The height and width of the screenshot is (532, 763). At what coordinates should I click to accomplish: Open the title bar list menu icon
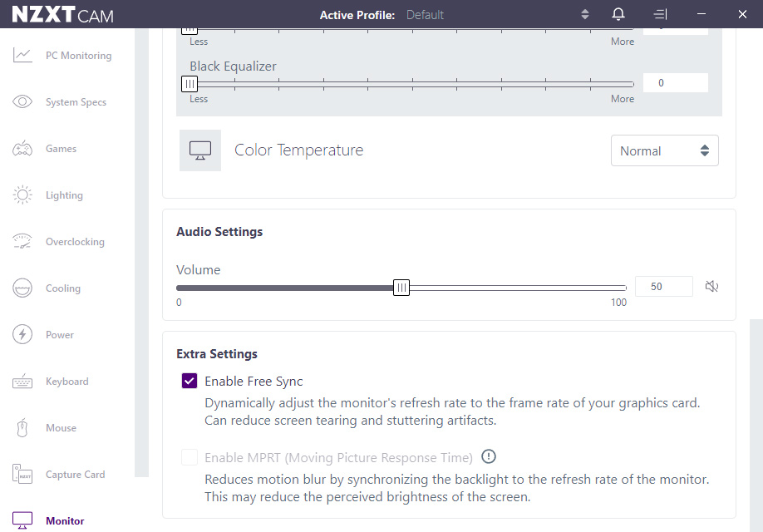tap(660, 14)
